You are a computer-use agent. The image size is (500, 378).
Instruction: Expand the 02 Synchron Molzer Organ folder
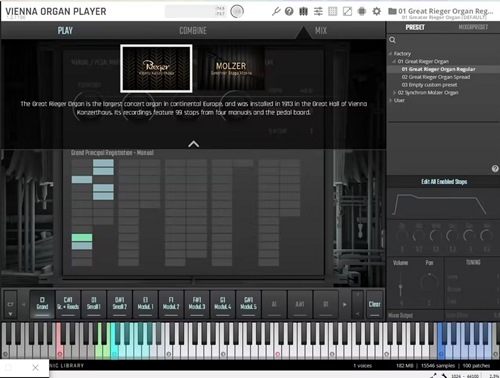(x=394, y=93)
